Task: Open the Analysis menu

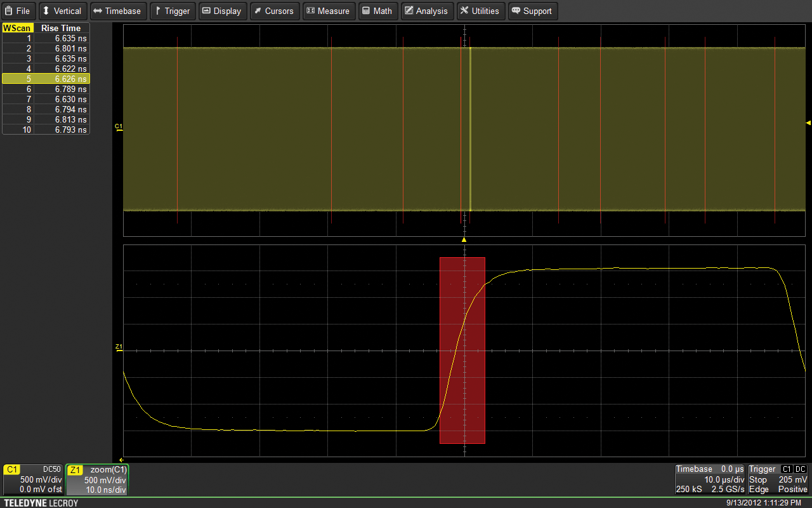Action: 426,11
